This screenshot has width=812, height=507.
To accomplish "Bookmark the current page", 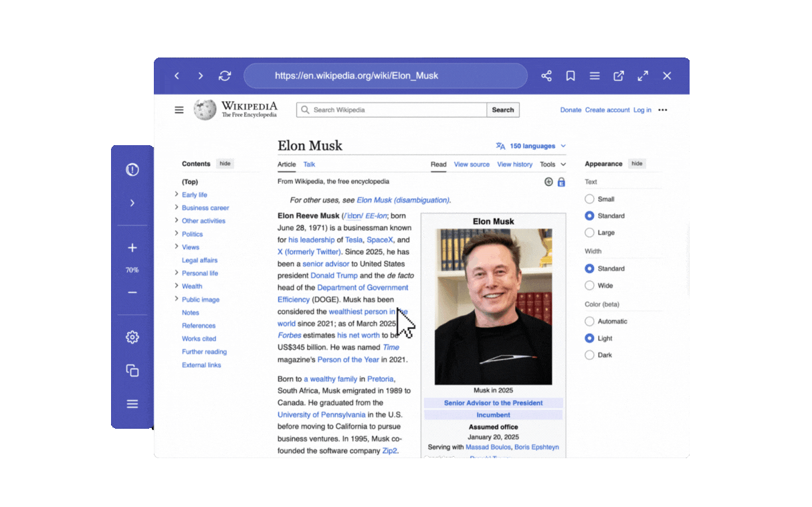I will pos(571,76).
